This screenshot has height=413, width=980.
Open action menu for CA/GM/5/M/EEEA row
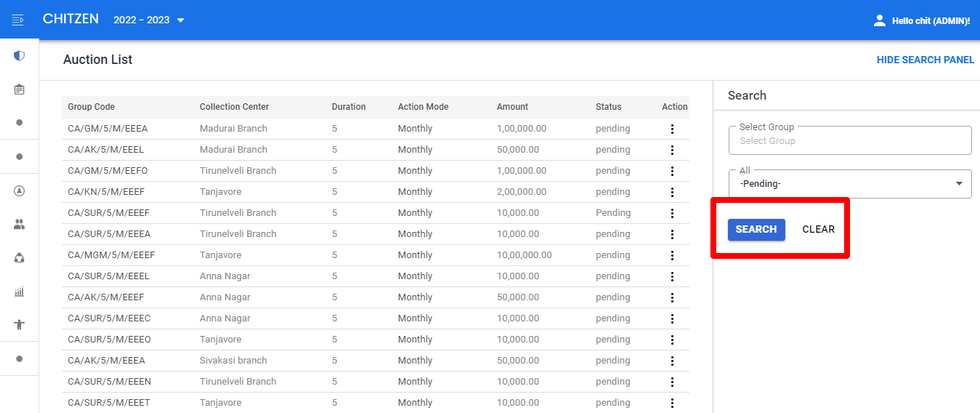[672, 129]
